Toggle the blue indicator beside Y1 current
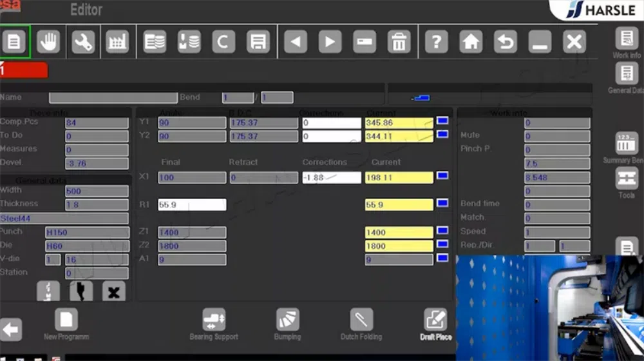Screen dimensions: 644x361 point(442,121)
